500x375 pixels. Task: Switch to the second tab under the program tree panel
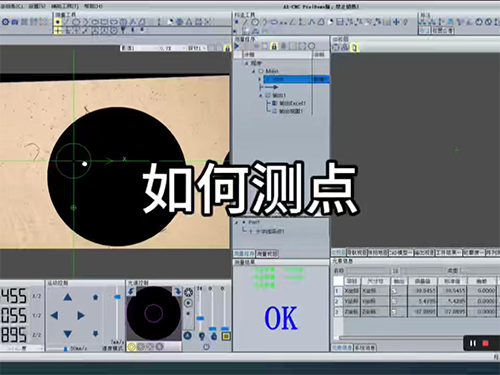click(267, 254)
